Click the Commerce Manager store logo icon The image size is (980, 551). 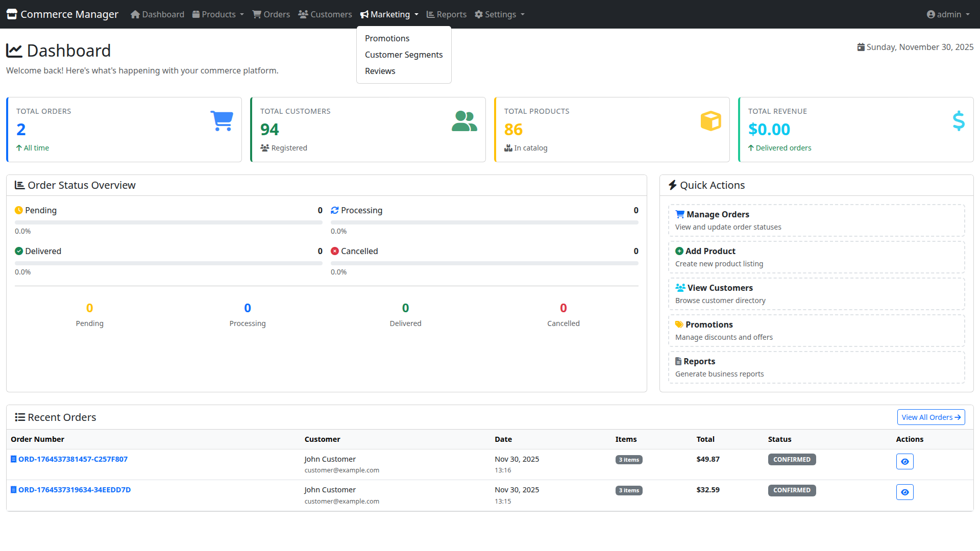point(12,14)
